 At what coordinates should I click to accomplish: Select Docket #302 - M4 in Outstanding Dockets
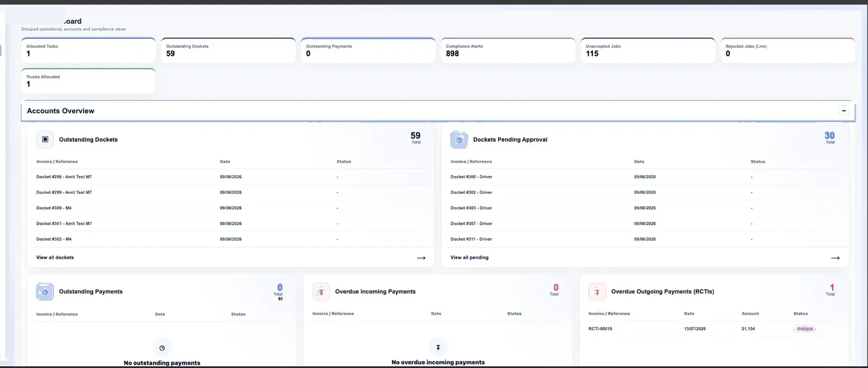pyautogui.click(x=232, y=239)
